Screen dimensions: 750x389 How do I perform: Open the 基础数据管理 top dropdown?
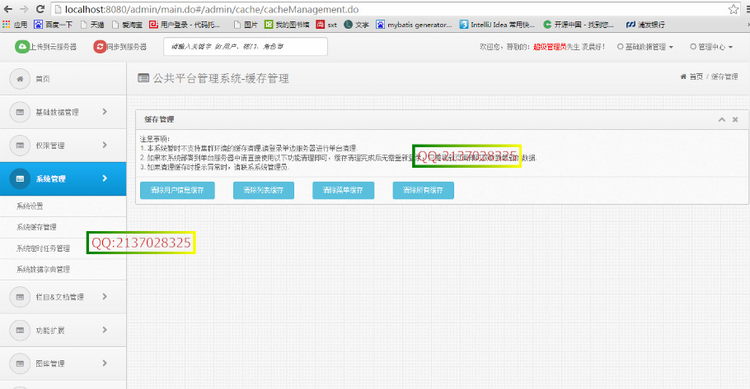click(x=645, y=47)
